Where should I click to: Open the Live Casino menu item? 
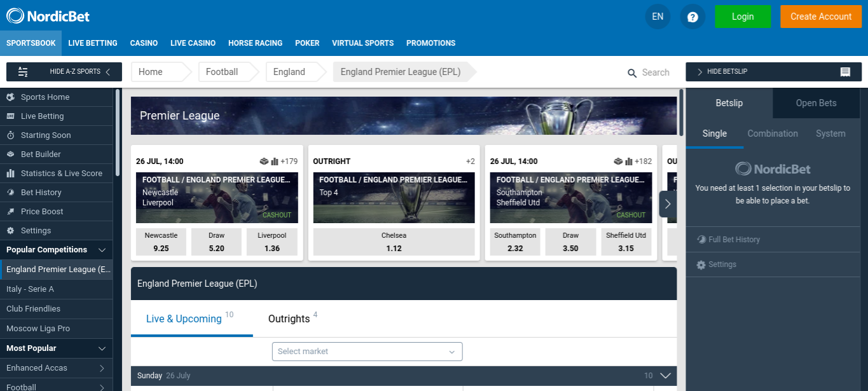pyautogui.click(x=193, y=43)
